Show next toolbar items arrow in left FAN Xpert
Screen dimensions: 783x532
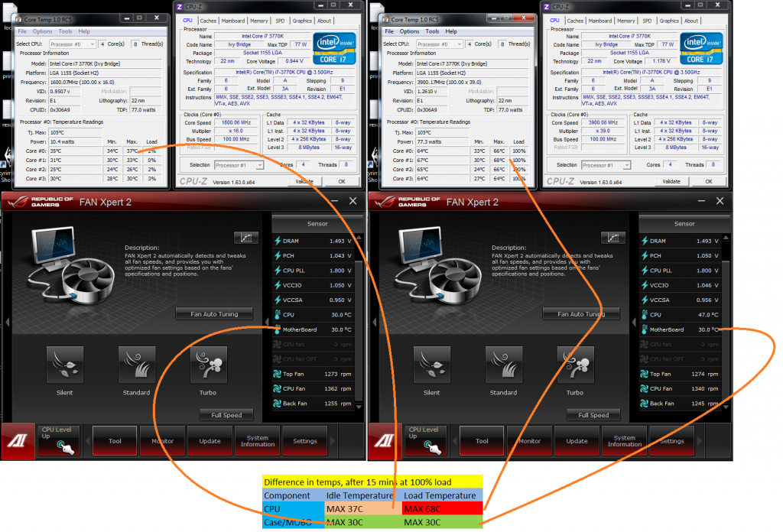pyautogui.click(x=333, y=441)
